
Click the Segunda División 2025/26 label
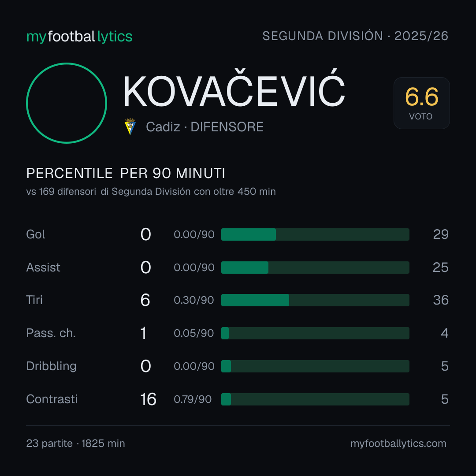(355, 36)
